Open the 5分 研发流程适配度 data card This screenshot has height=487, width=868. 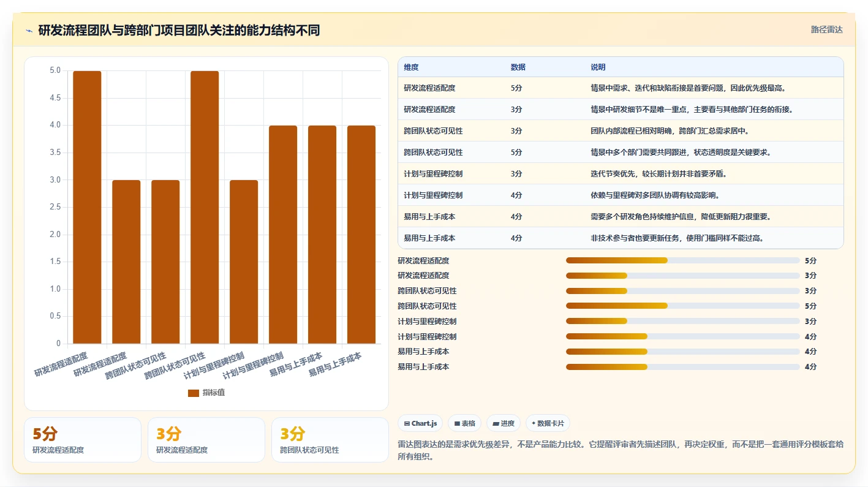coord(83,440)
